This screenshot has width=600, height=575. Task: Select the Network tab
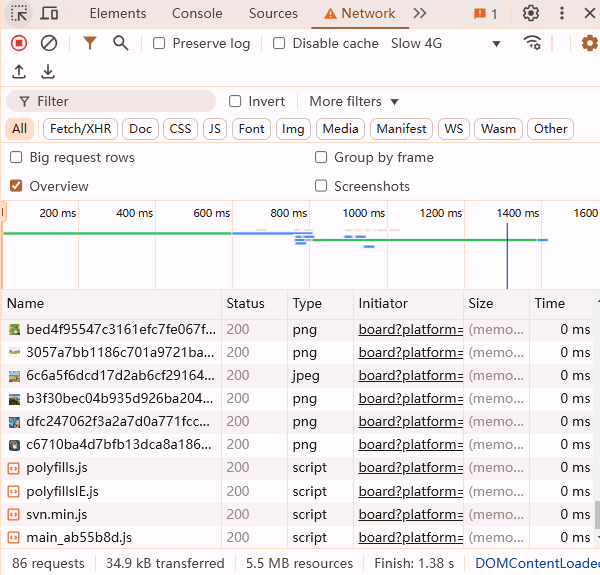360,13
